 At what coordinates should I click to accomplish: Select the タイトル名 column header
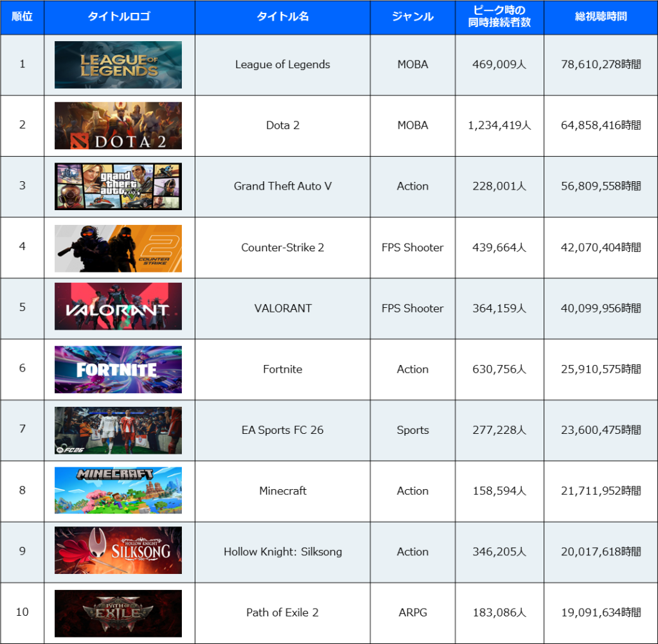click(283, 17)
